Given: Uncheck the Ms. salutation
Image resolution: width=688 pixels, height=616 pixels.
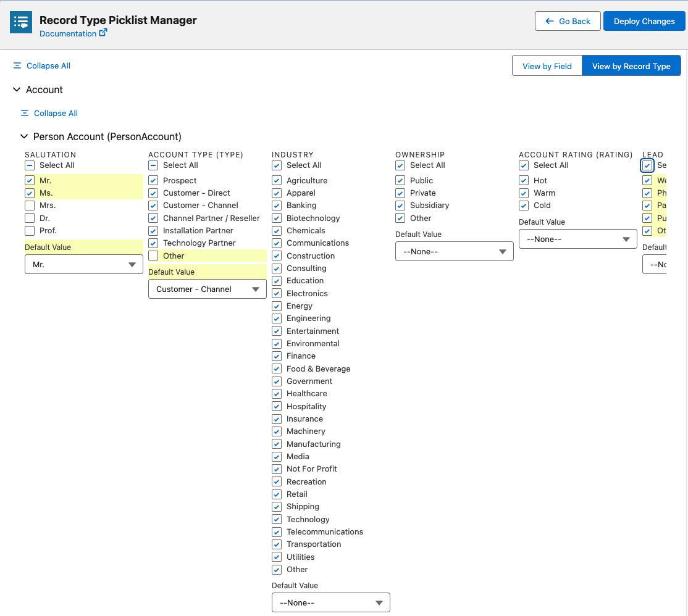Looking at the screenshot, I should (30, 193).
